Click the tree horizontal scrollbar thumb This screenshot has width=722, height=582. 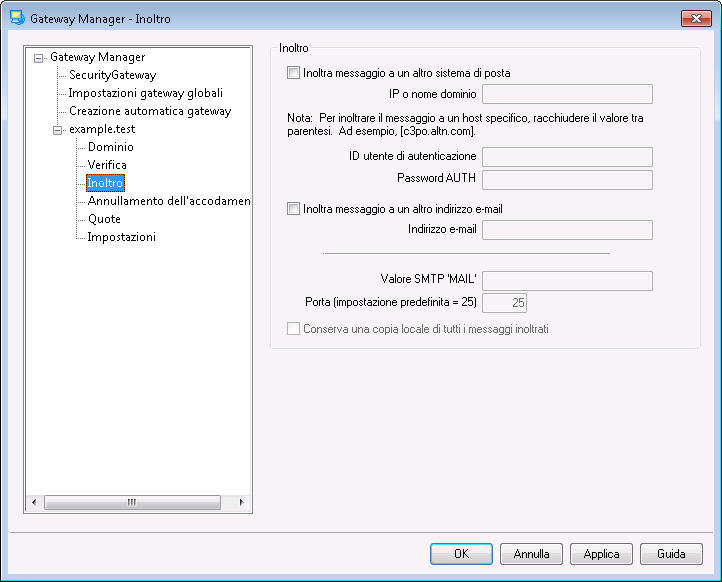[132, 502]
